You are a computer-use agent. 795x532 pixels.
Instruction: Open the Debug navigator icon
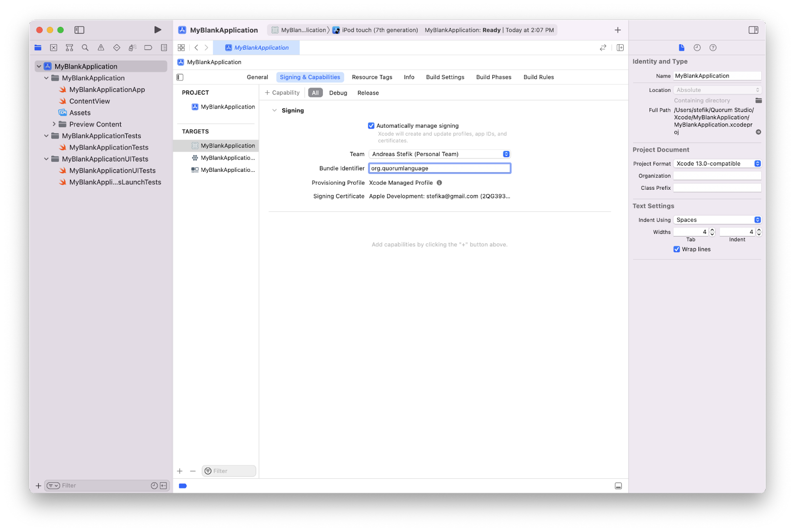(132, 48)
